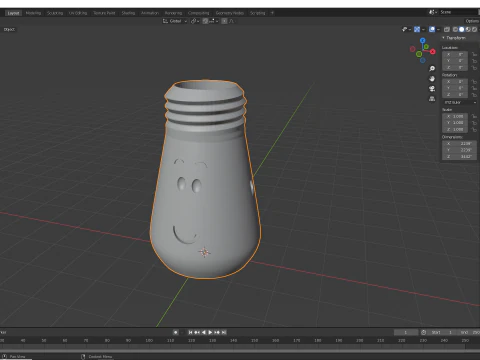The width and height of the screenshot is (480, 360).
Task: Open the Animation workspace tab
Action: 150,13
